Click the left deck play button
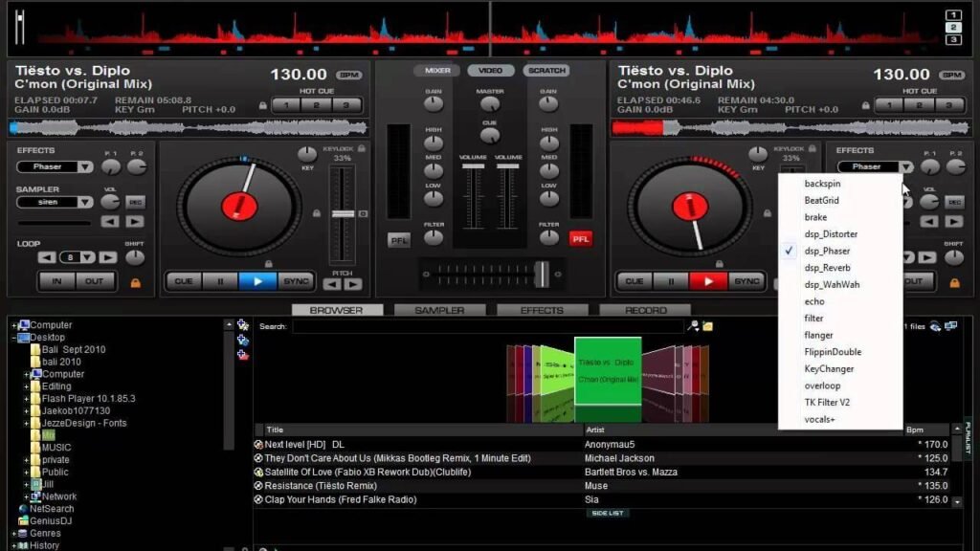The image size is (980, 551). 257,282
